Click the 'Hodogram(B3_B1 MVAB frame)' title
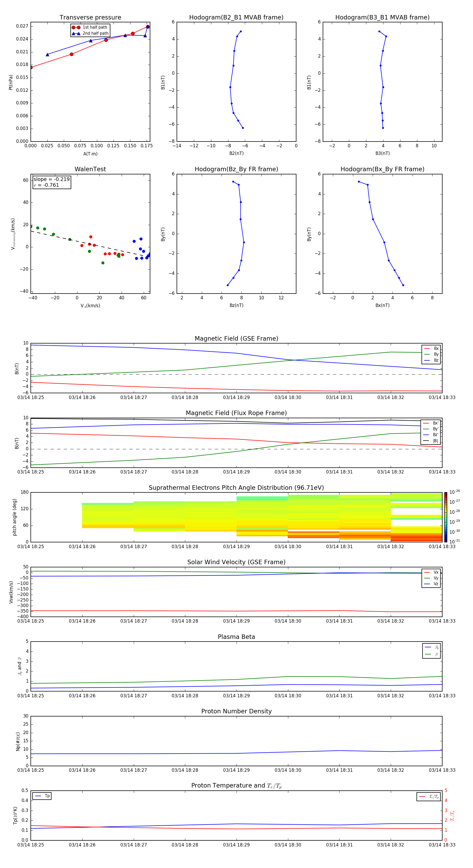 pos(382,18)
